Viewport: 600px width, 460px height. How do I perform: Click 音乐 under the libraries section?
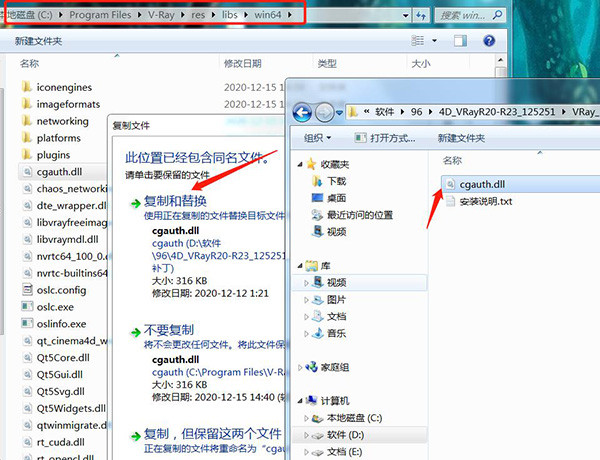[x=336, y=334]
